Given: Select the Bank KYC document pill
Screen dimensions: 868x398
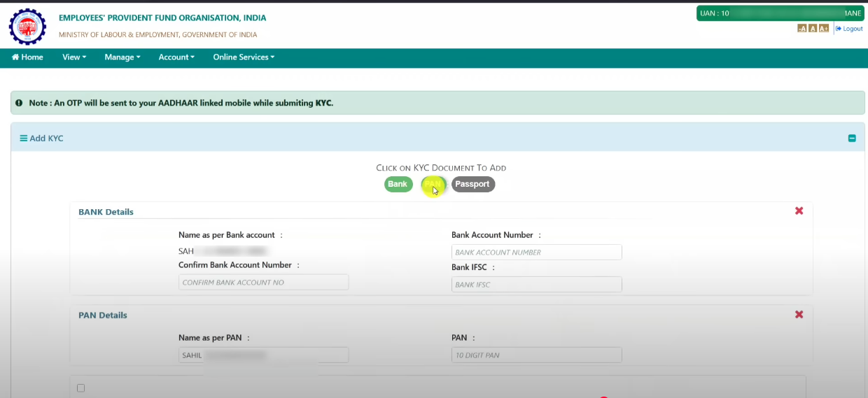Looking at the screenshot, I should click(398, 184).
